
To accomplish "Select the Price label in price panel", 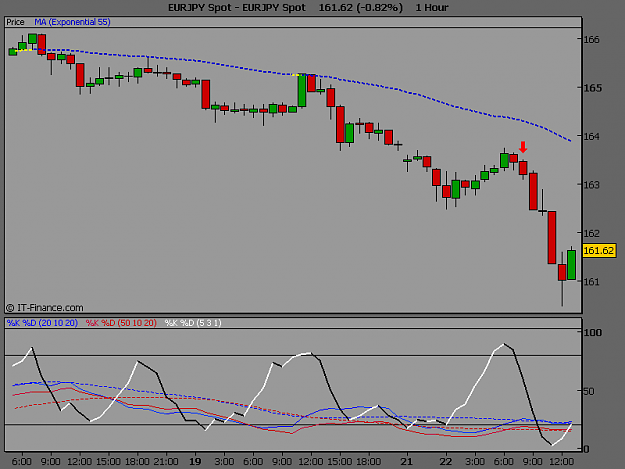I will click(x=15, y=22).
